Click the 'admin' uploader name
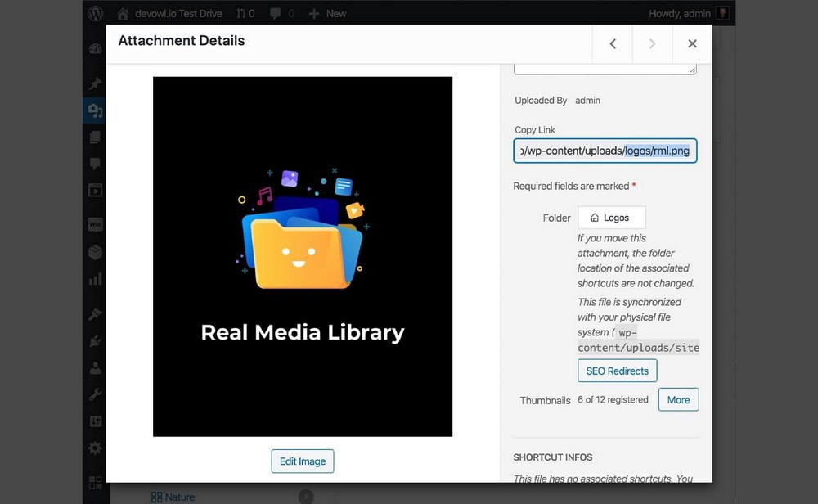Image resolution: width=818 pixels, height=504 pixels. click(588, 100)
